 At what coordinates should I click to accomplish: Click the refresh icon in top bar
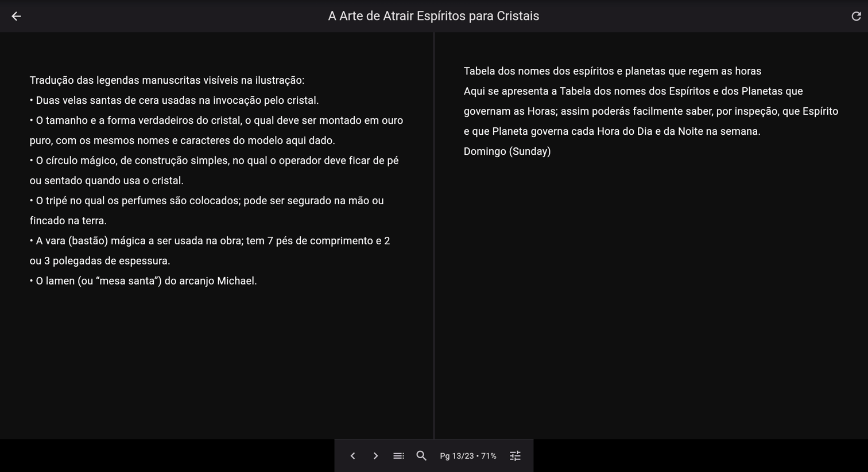[855, 16]
